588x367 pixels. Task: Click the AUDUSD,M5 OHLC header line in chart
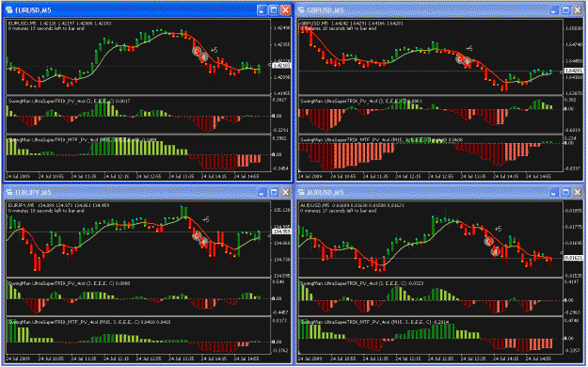click(352, 206)
